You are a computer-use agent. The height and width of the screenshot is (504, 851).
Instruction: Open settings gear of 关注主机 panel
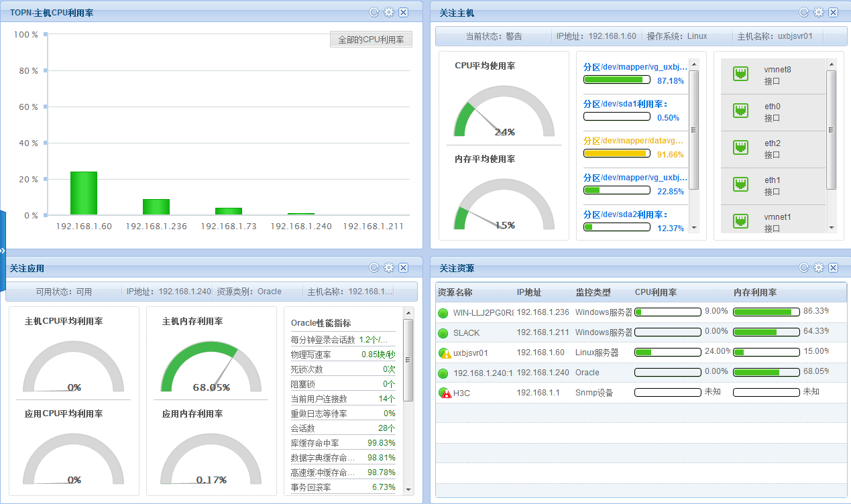coord(818,12)
